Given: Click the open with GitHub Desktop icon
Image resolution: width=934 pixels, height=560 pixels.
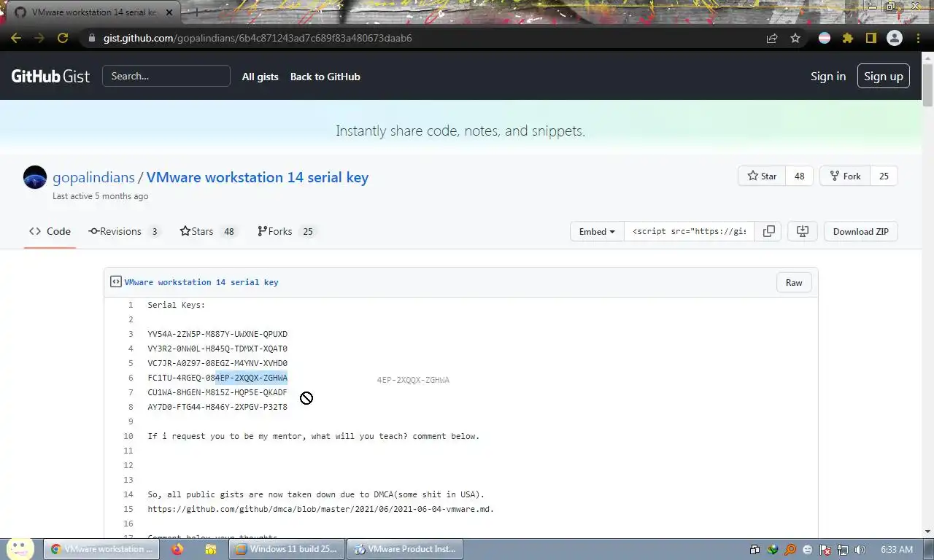Looking at the screenshot, I should 803,231.
